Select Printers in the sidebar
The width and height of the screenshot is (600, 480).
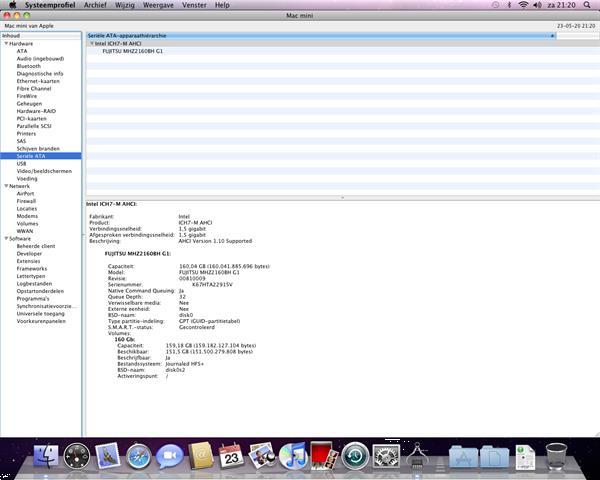coord(26,134)
